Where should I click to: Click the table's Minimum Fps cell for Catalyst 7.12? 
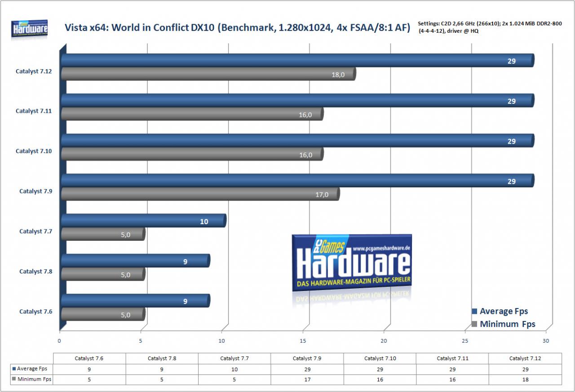click(525, 379)
